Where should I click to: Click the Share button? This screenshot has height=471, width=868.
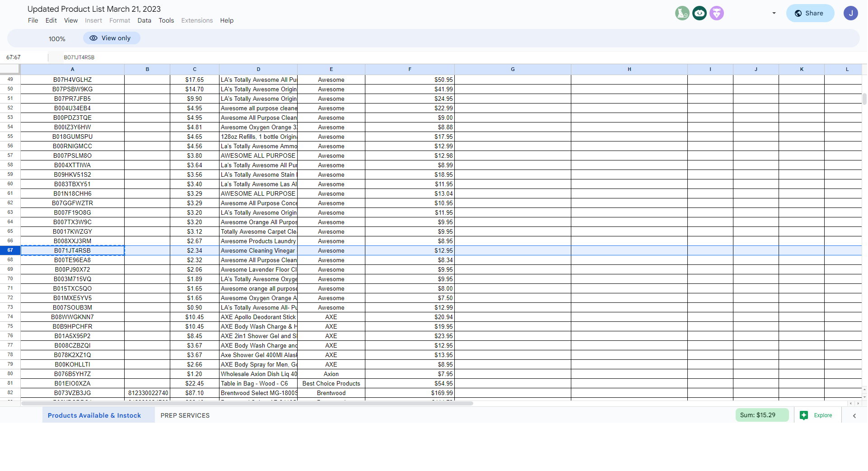[810, 13]
